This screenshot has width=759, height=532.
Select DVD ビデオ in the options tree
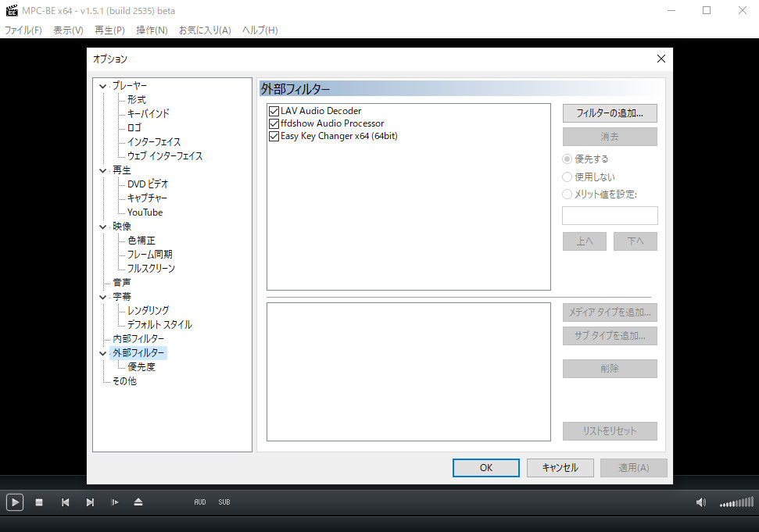point(148,184)
